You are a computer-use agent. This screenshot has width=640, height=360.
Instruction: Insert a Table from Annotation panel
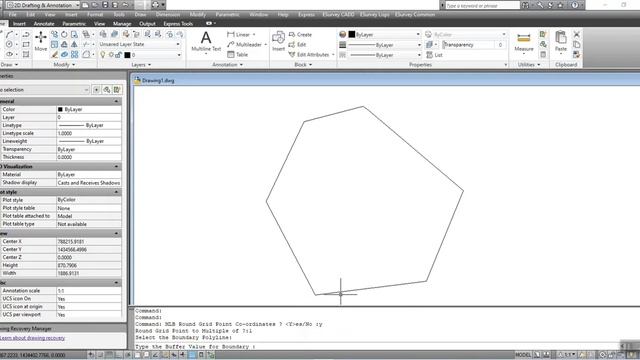pyautogui.click(x=238, y=54)
